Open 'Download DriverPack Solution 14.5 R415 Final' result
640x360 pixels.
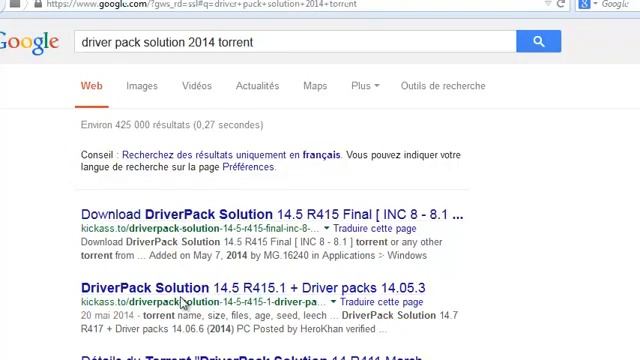(x=272, y=214)
